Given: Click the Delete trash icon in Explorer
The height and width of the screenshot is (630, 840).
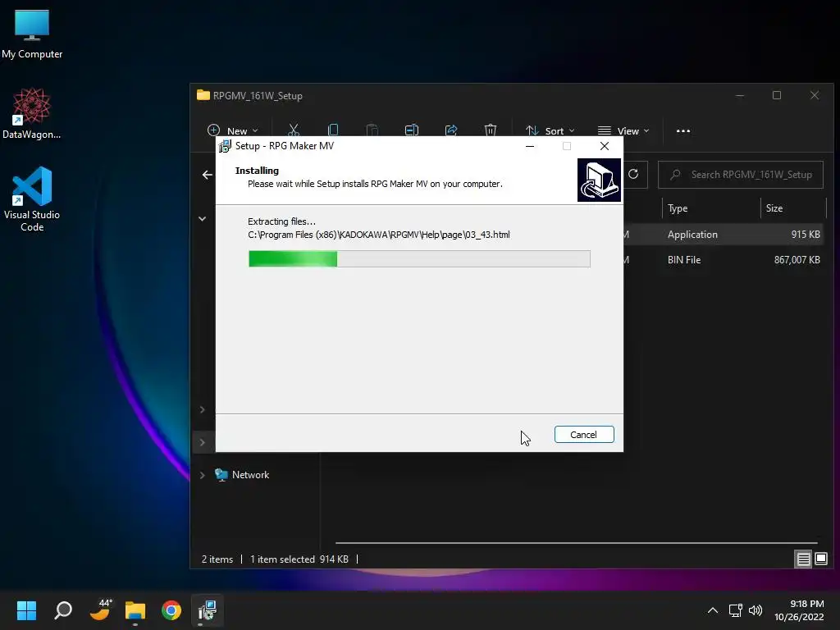Looking at the screenshot, I should coord(491,130).
